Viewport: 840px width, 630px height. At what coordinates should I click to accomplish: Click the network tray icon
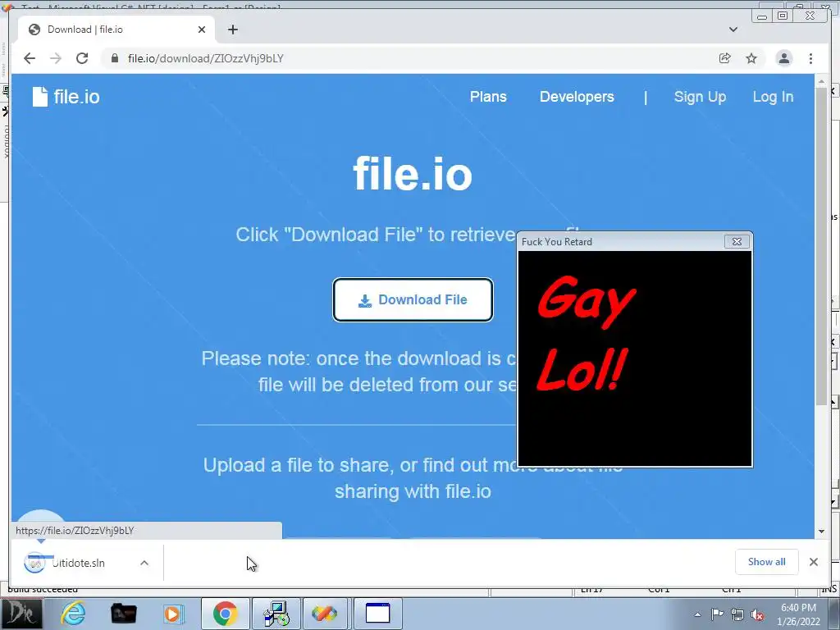pos(737,614)
